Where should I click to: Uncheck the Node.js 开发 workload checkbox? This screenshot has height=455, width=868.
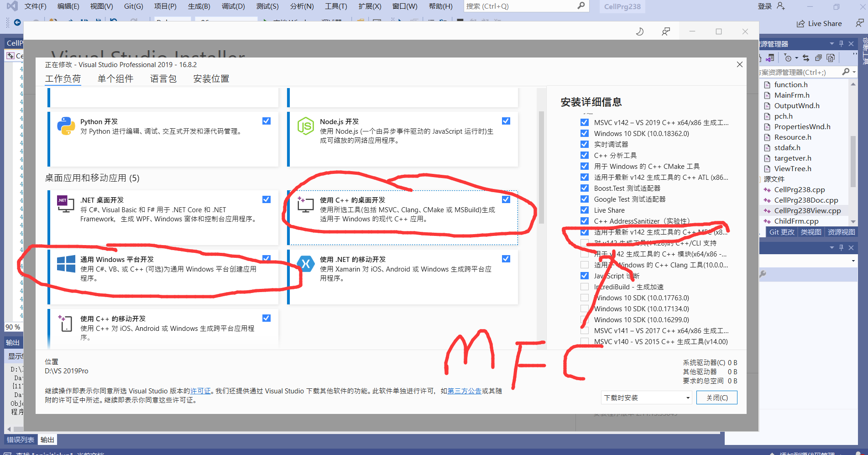[x=506, y=121]
